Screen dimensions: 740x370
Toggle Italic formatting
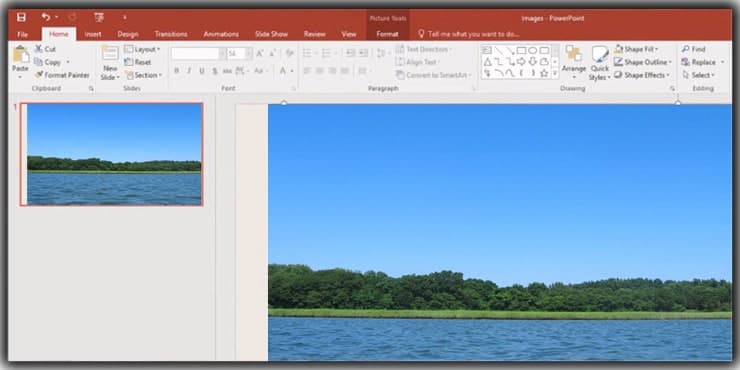pyautogui.click(x=189, y=71)
